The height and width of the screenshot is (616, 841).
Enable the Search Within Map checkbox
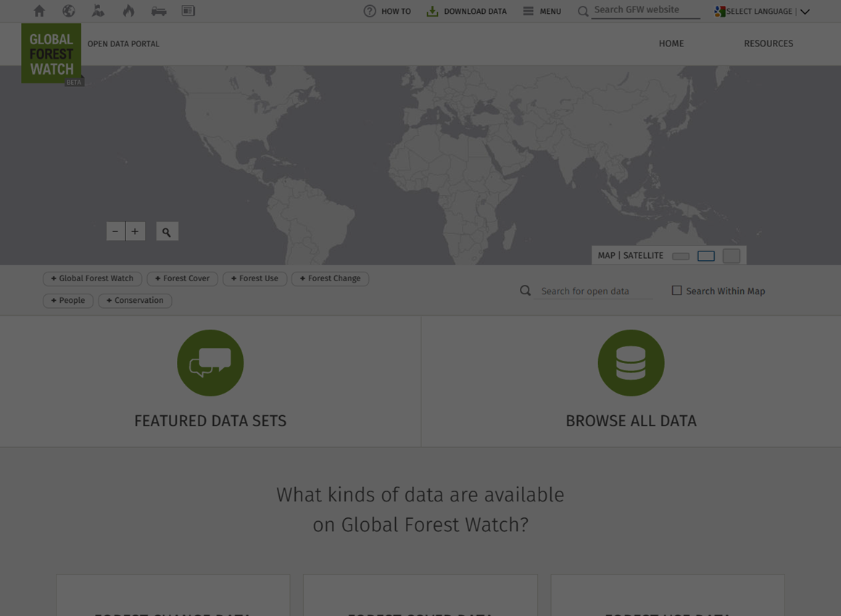(677, 291)
